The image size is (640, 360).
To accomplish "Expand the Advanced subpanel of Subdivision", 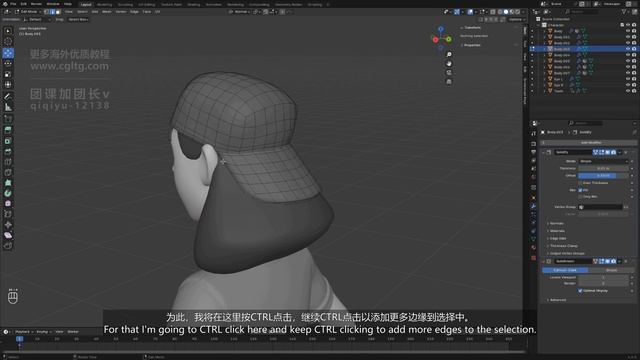I will pos(557,300).
